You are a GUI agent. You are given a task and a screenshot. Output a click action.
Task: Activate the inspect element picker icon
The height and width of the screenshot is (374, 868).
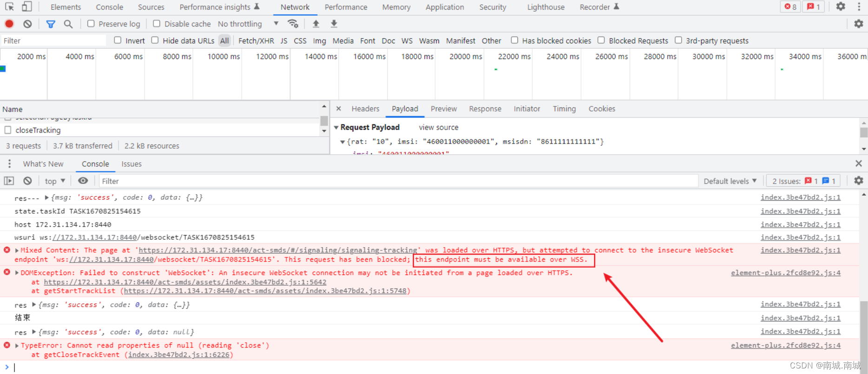pyautogui.click(x=9, y=7)
